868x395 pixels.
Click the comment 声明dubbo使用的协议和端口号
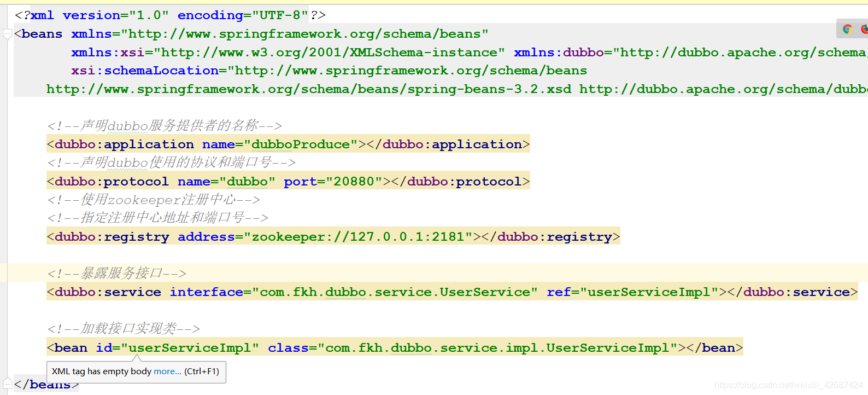click(x=172, y=162)
